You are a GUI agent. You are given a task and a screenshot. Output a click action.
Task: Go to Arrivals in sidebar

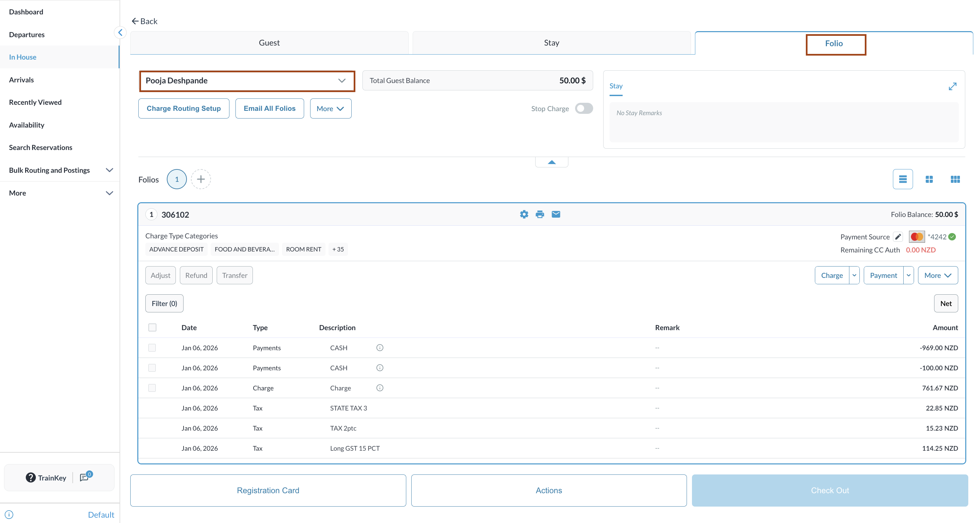(21, 79)
